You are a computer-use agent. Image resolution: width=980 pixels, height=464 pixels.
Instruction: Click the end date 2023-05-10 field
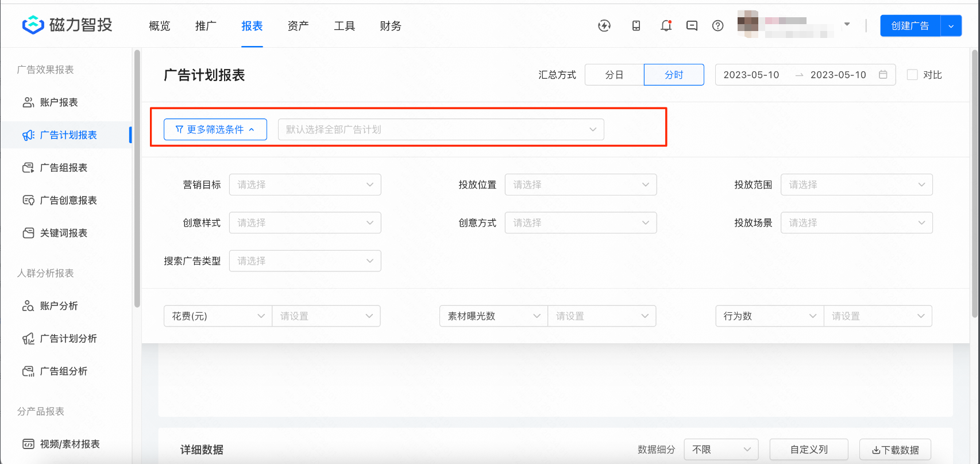point(838,75)
